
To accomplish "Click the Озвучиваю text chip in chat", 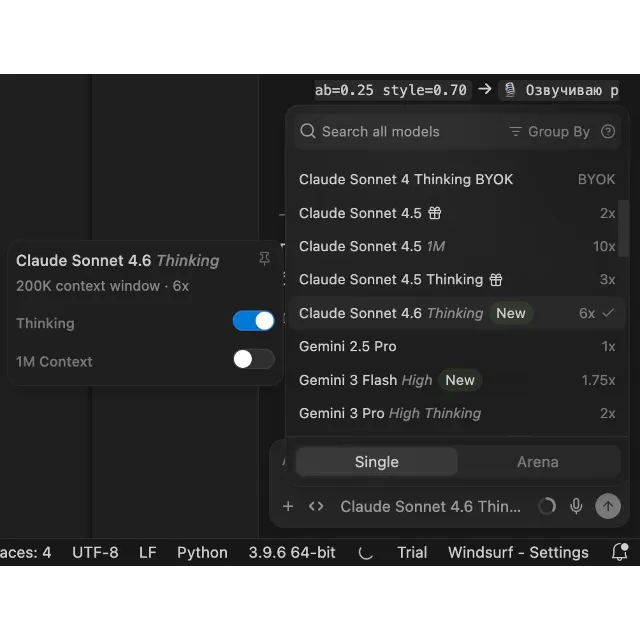I will pyautogui.click(x=561, y=90).
